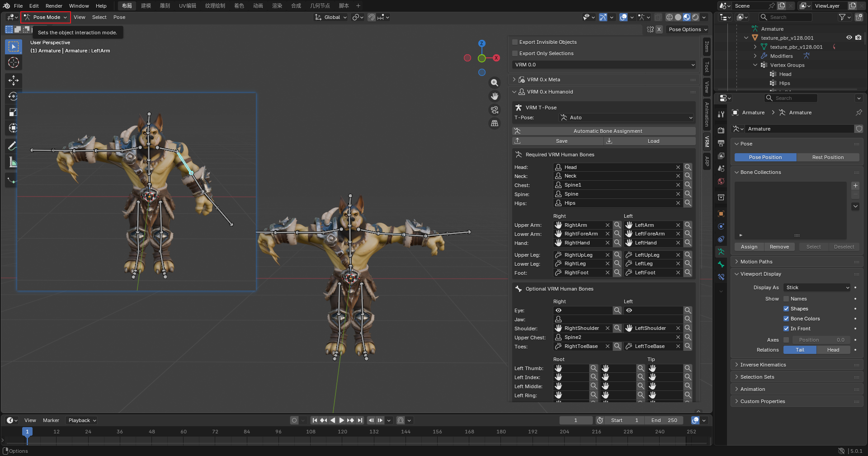Screen dimensions: 868x456
Task: Disable the Shapes show checkbox
Action: (786, 309)
